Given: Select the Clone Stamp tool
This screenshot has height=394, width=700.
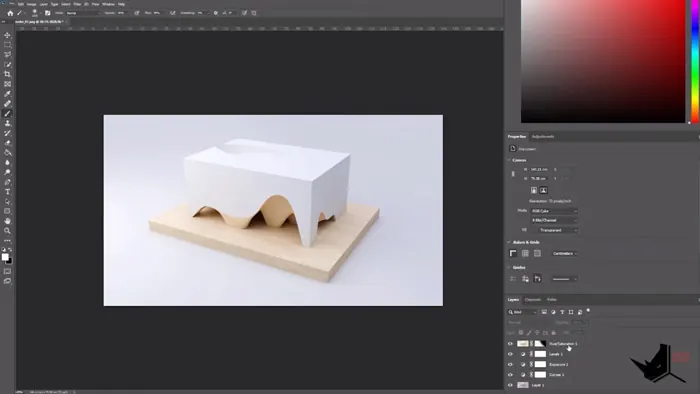Looking at the screenshot, I should [x=7, y=123].
